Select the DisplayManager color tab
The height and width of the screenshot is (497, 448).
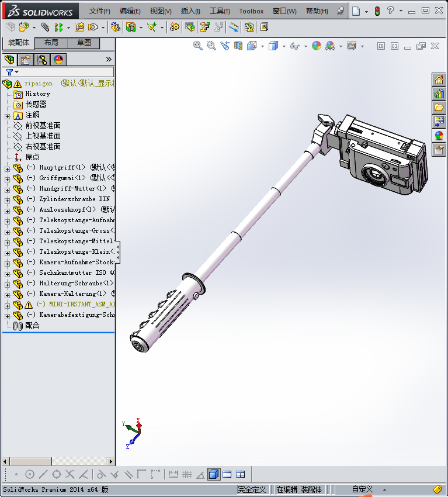pos(58,59)
